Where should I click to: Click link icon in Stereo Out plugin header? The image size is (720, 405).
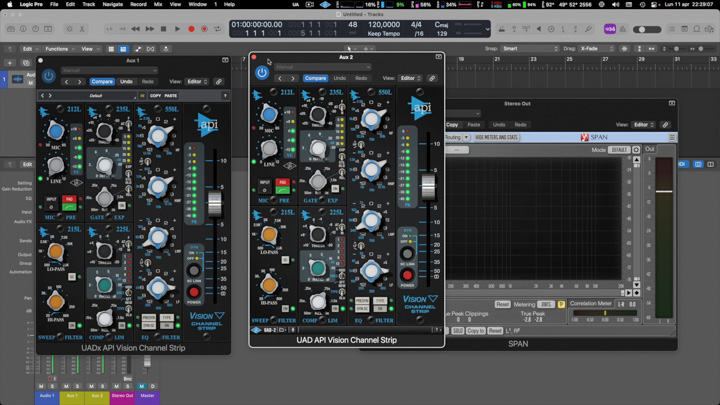click(x=665, y=124)
